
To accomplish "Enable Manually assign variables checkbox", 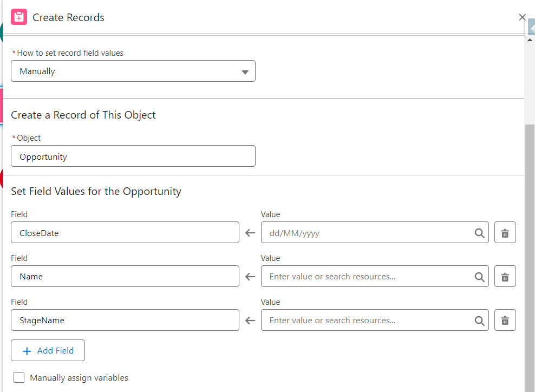I will point(19,378).
